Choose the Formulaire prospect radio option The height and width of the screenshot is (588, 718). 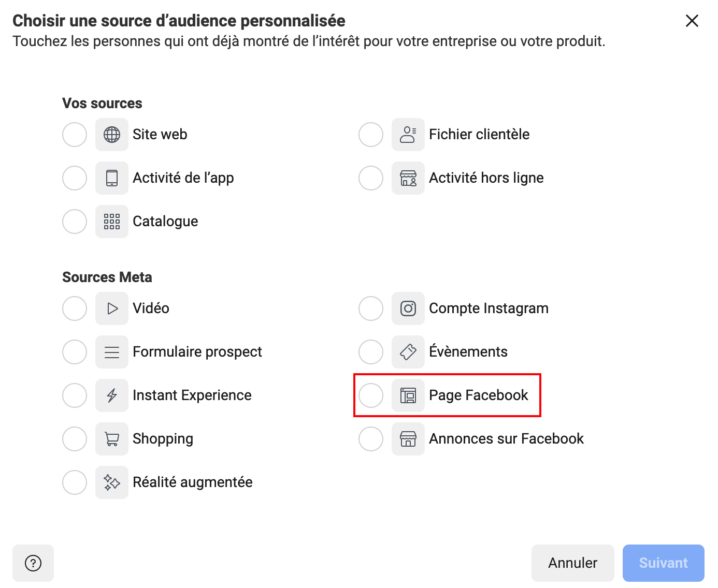75,352
